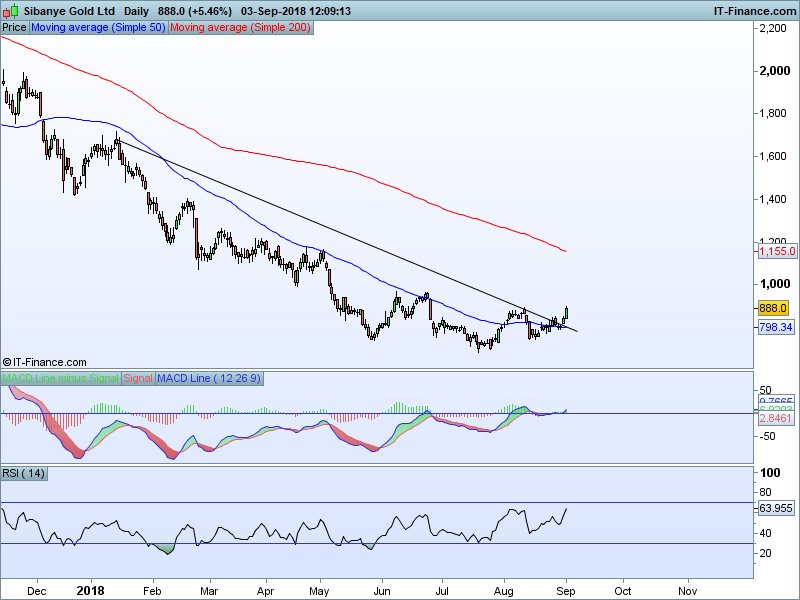
Task: Click the MACD Line minus Signal label
Action: click(61, 379)
